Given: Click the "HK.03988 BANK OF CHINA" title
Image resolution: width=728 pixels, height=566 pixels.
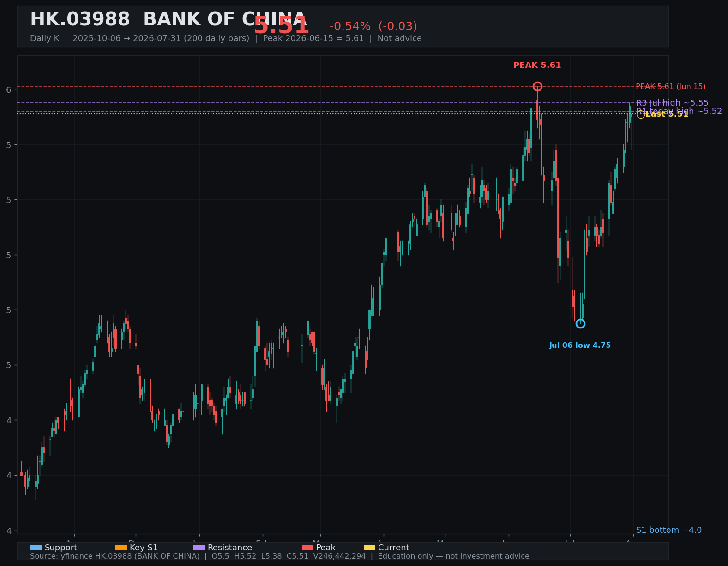Looking at the screenshot, I should tap(168, 20).
